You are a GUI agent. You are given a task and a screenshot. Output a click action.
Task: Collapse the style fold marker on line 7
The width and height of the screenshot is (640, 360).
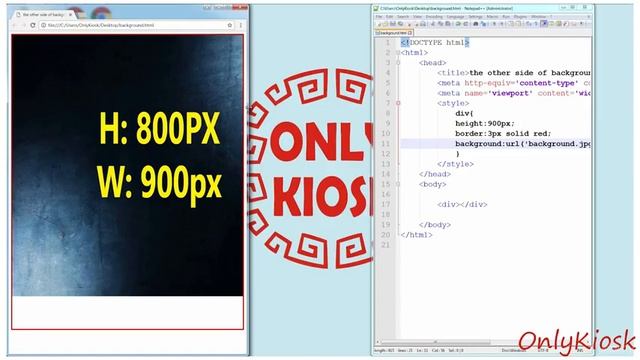tap(398, 103)
